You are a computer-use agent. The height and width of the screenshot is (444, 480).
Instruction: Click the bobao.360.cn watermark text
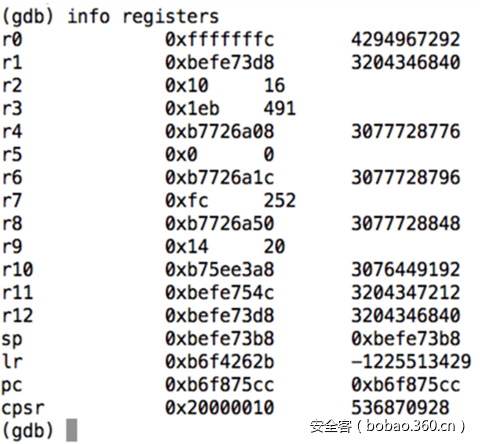[x=411, y=425]
